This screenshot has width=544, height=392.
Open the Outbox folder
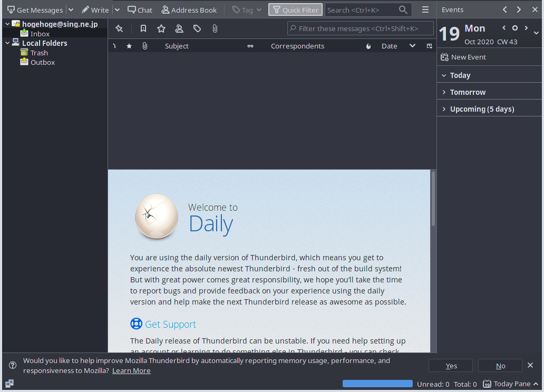(42, 62)
